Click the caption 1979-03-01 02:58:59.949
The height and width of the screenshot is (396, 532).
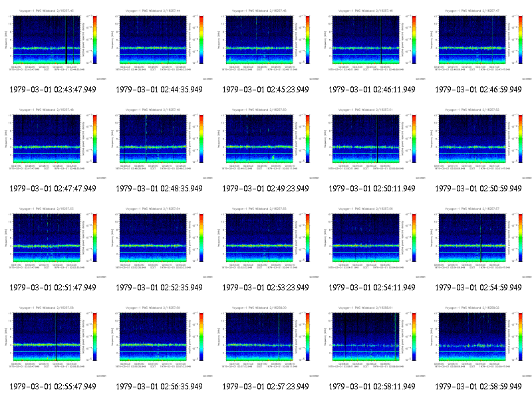pyautogui.click(x=478, y=387)
